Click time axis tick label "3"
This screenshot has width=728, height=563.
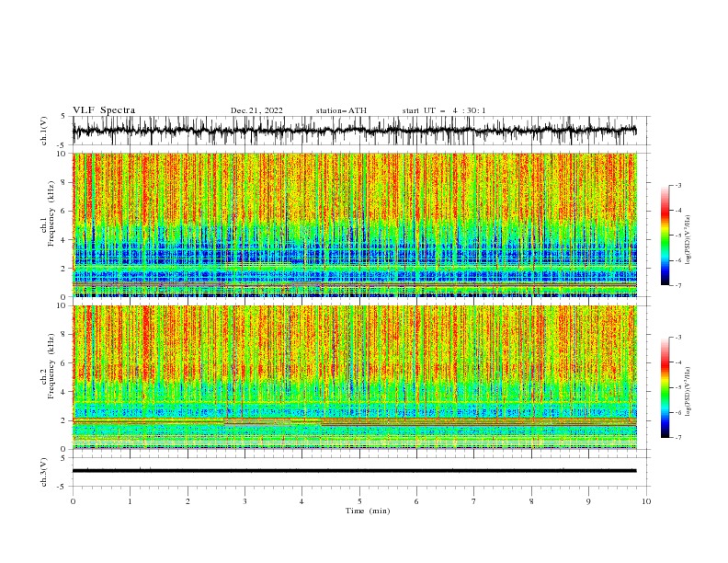[x=245, y=501]
